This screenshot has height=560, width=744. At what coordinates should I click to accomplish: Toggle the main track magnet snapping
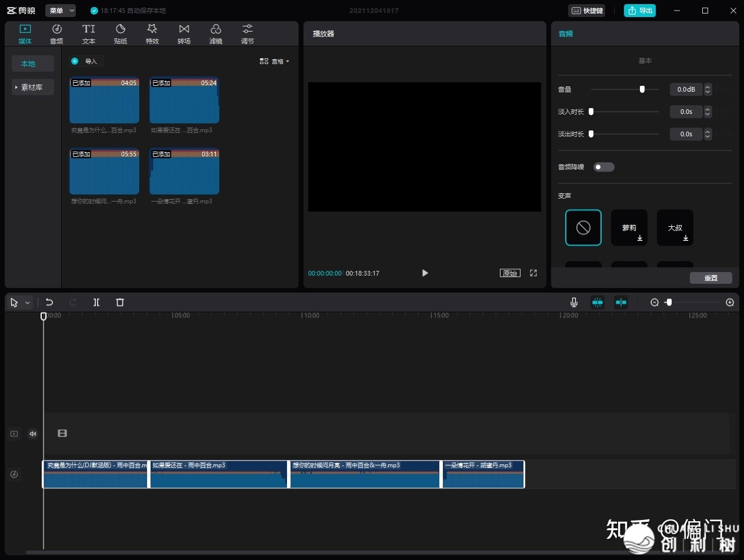pos(598,302)
